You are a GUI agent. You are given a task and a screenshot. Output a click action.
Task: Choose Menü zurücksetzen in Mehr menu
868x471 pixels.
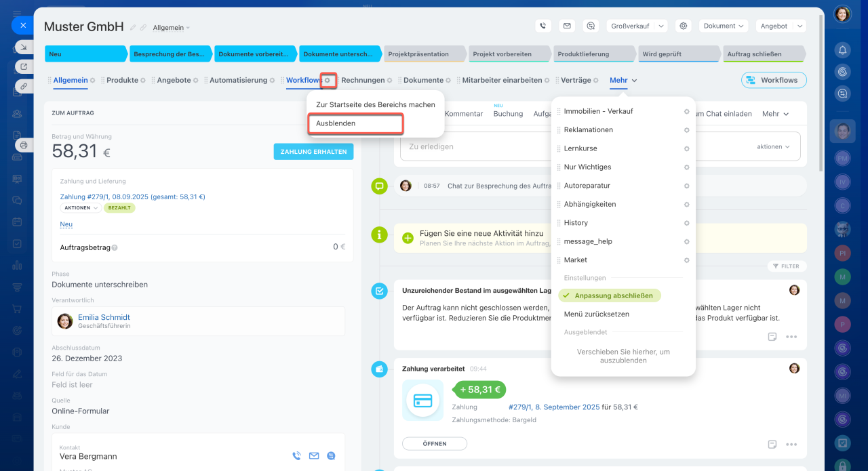coord(596,314)
